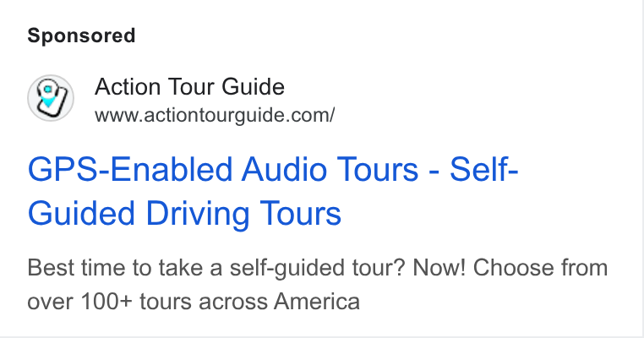Click tours across in the description's last line

click(204, 302)
